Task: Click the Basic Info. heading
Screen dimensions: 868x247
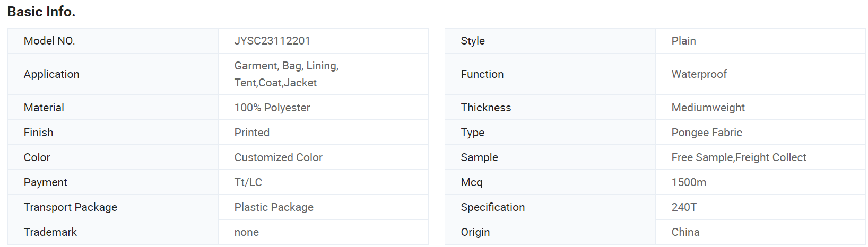Action: [41, 12]
